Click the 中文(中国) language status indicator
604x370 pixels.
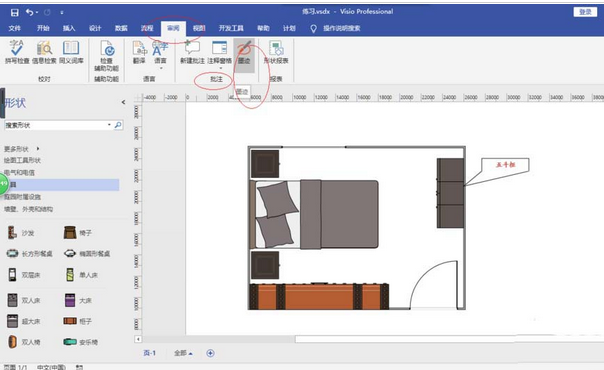tap(51, 367)
